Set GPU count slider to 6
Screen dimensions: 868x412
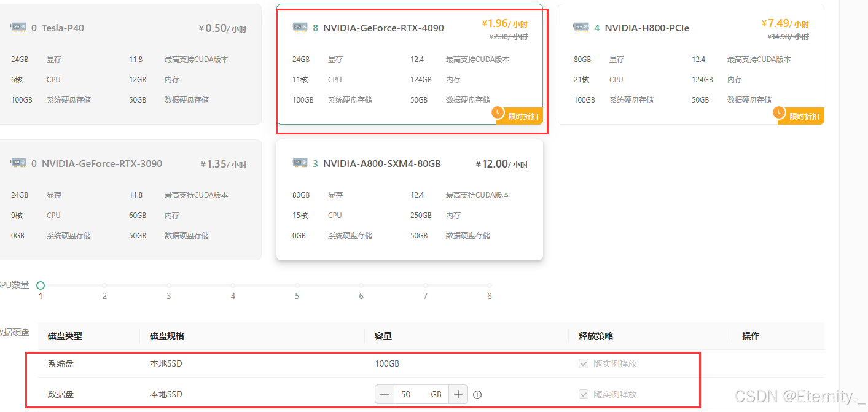(x=361, y=286)
